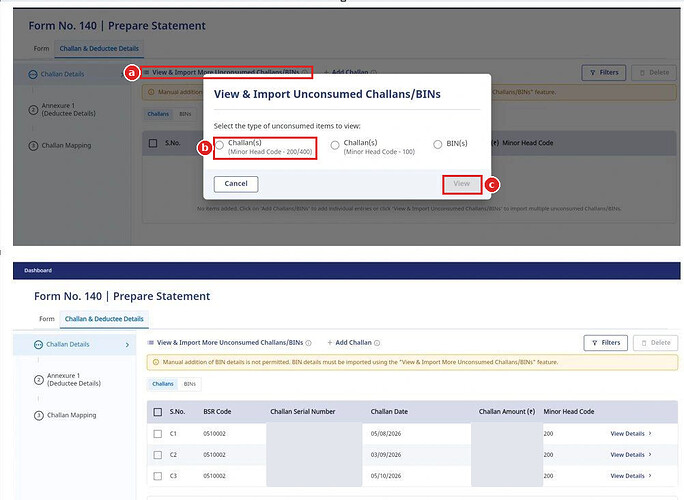Click the View button in the dialog
The width and height of the screenshot is (684, 500).
click(462, 184)
